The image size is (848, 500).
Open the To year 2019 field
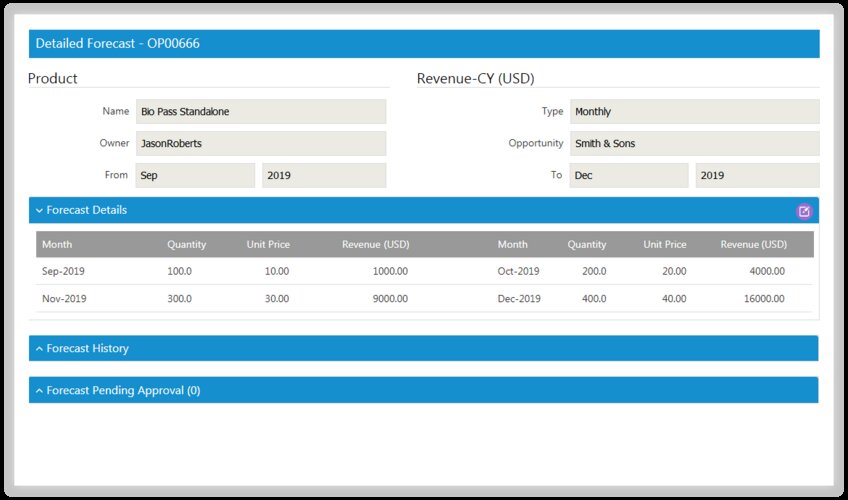757,175
